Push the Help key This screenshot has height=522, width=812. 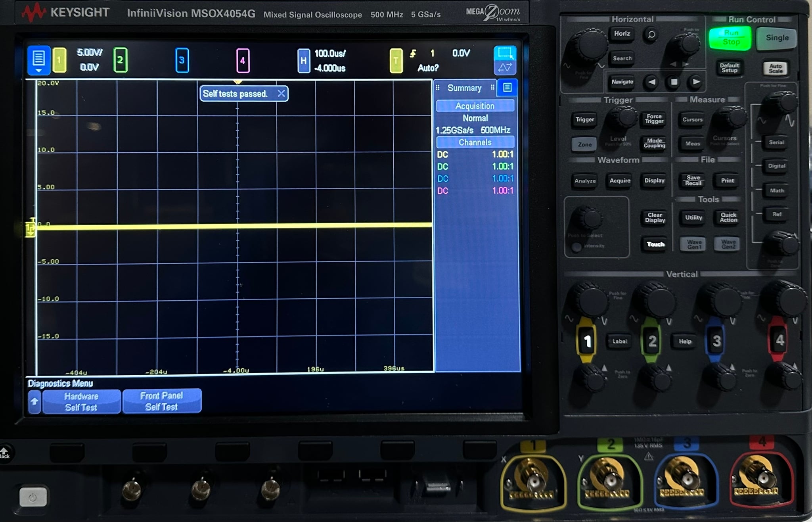[685, 341]
